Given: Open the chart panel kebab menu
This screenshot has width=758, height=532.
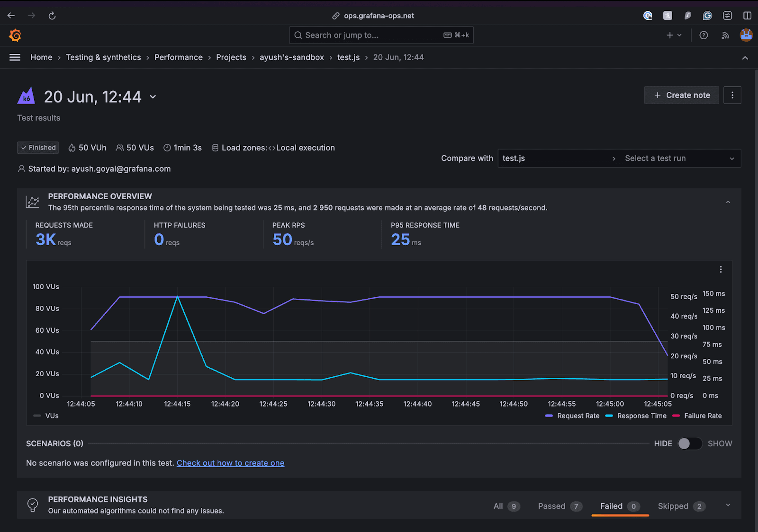Looking at the screenshot, I should (721, 269).
